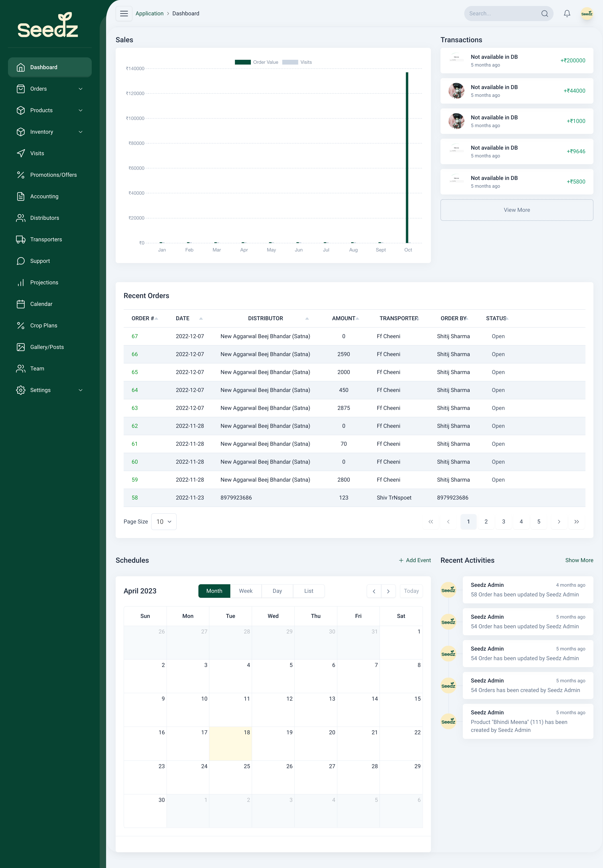The width and height of the screenshot is (603, 868).
Task: Click the Today calendar button
Action: pyautogui.click(x=411, y=591)
